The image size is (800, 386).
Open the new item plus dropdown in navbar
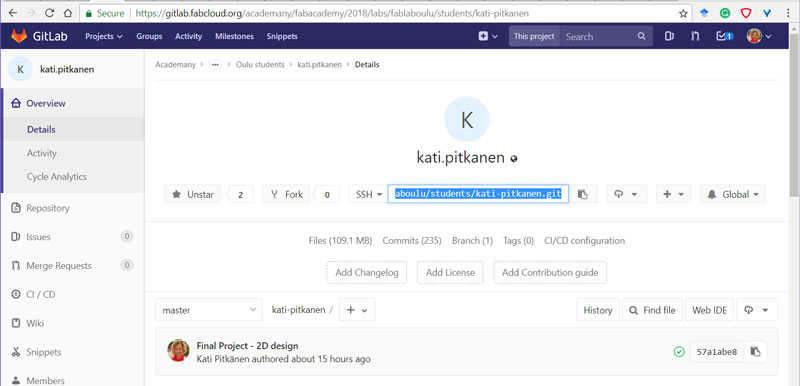(488, 36)
